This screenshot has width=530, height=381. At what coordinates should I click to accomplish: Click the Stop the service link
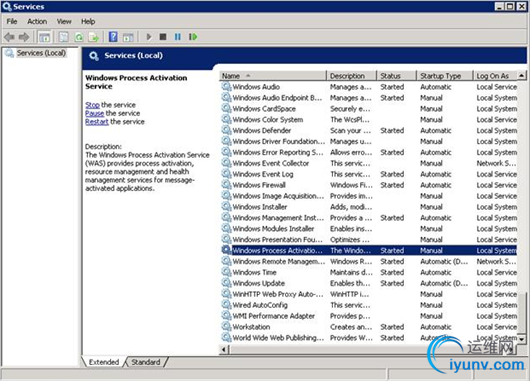click(x=92, y=105)
